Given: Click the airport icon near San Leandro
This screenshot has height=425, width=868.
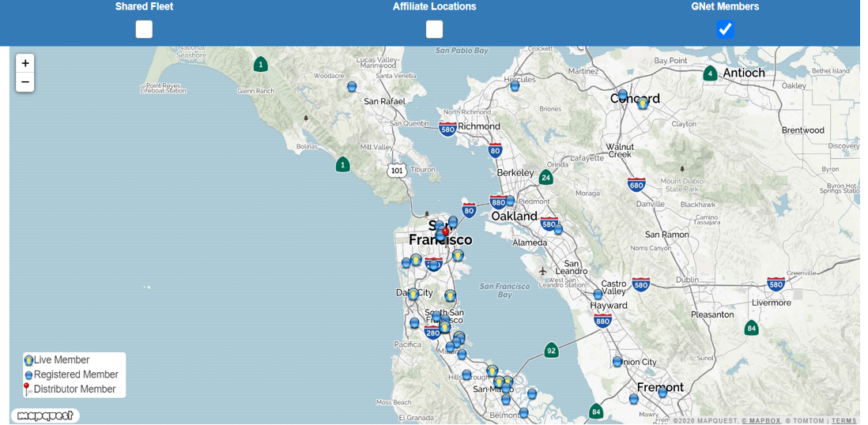Looking at the screenshot, I should 542,271.
